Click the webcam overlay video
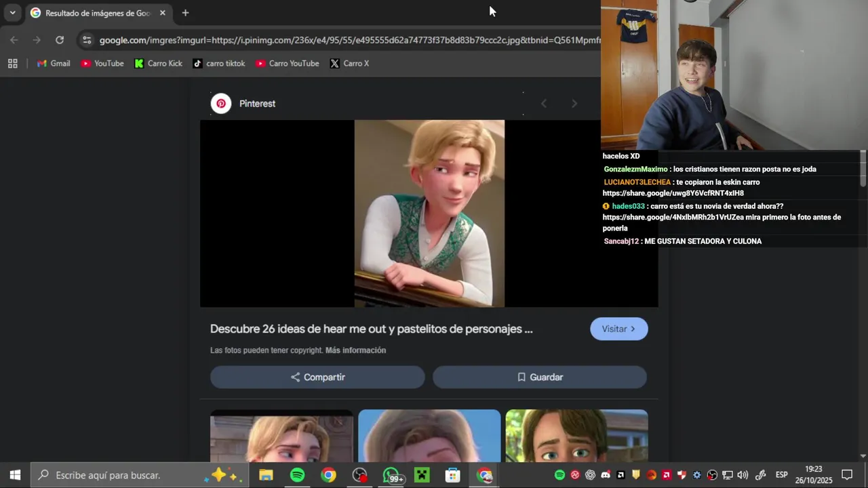 [734, 75]
